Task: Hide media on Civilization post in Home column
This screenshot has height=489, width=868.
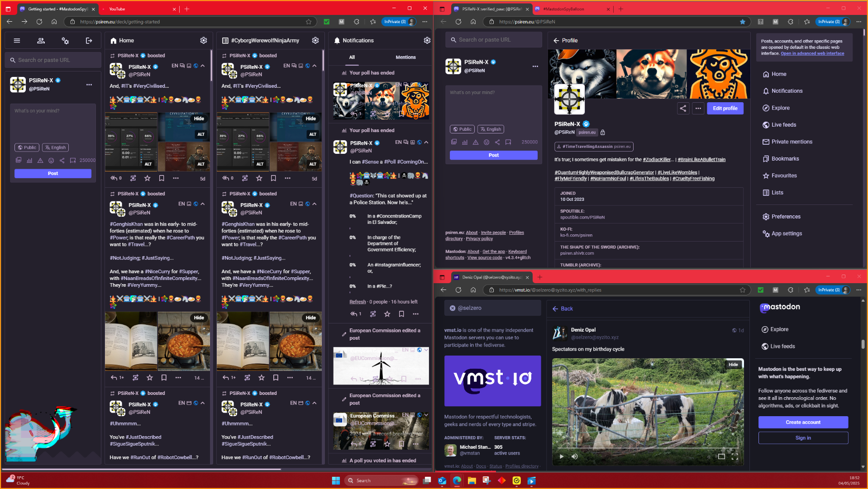Action: [x=199, y=119]
